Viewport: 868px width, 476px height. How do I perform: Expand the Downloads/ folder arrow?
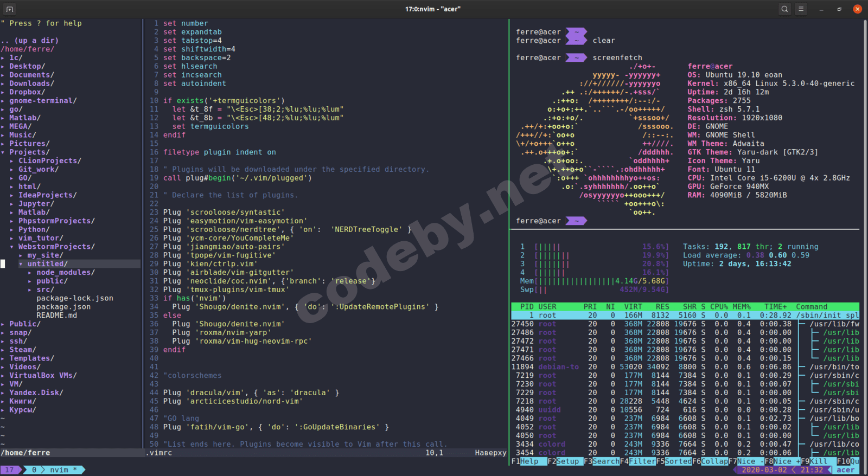(3, 83)
